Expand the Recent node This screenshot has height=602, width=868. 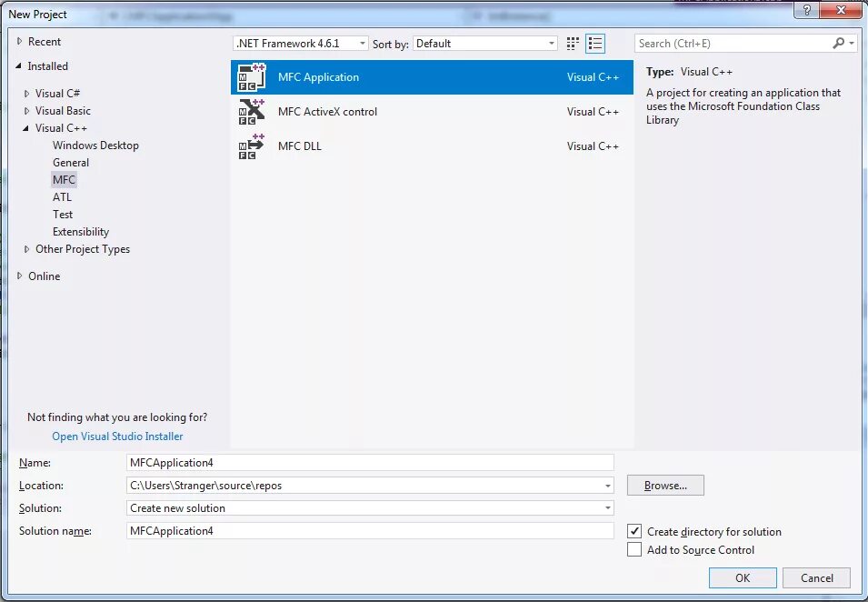coord(19,42)
